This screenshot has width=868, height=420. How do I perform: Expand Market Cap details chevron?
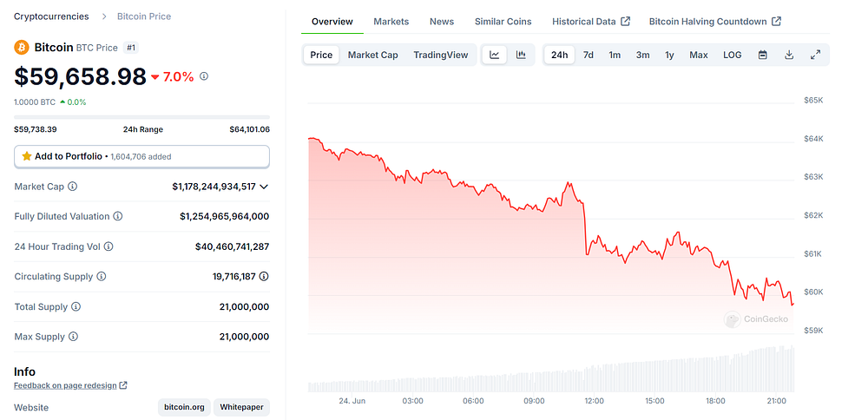264,187
